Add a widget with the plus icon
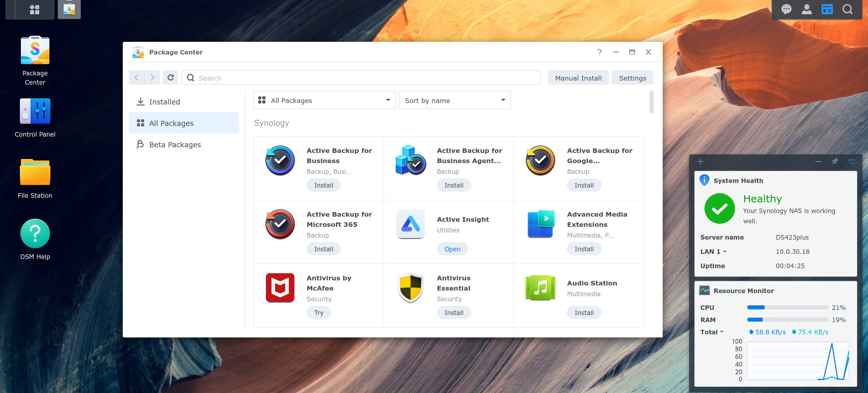Screen dimensions: 868x393 (700, 162)
